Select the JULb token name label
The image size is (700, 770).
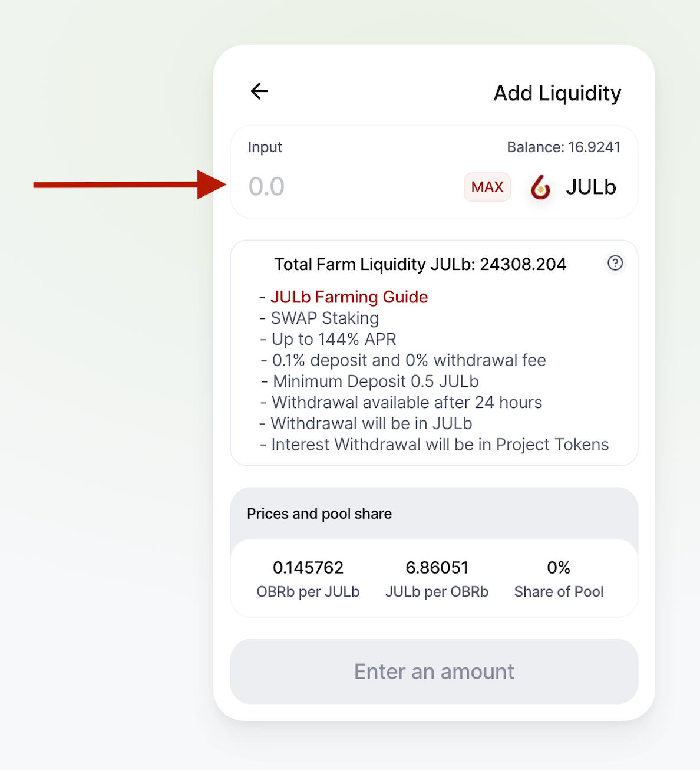point(591,187)
